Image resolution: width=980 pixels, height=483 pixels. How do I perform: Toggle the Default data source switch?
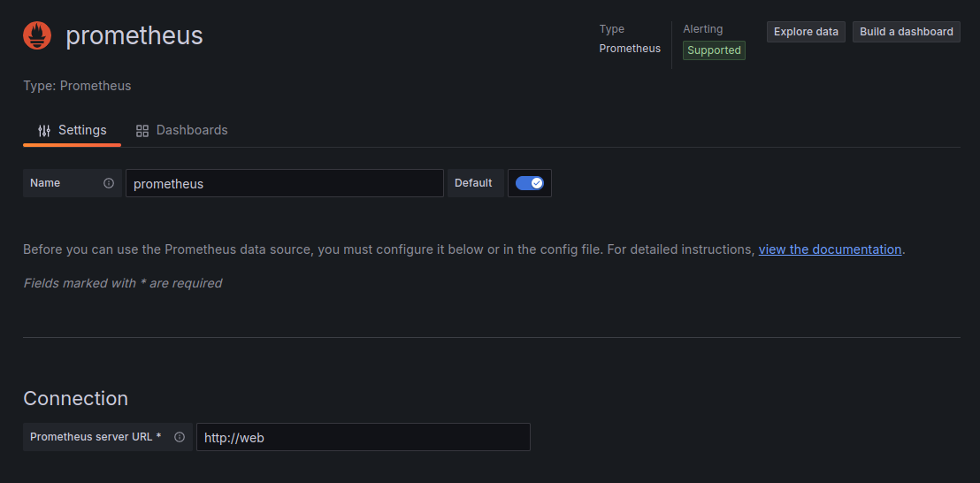pyautogui.click(x=530, y=183)
